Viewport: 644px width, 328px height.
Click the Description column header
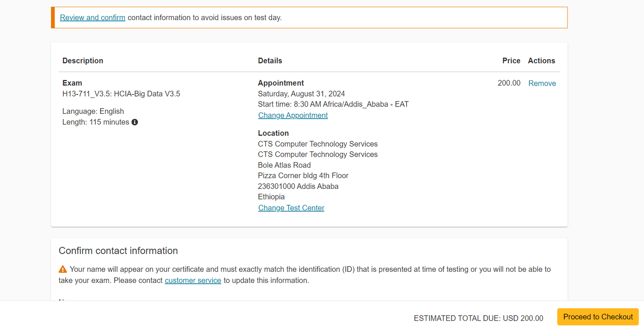click(x=83, y=61)
